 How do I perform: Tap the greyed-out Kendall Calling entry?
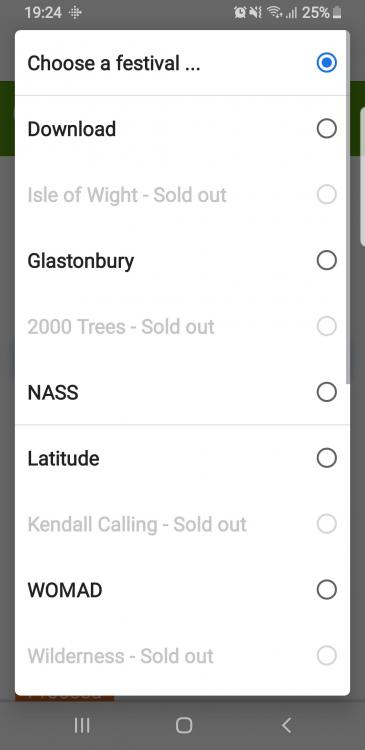(x=182, y=524)
